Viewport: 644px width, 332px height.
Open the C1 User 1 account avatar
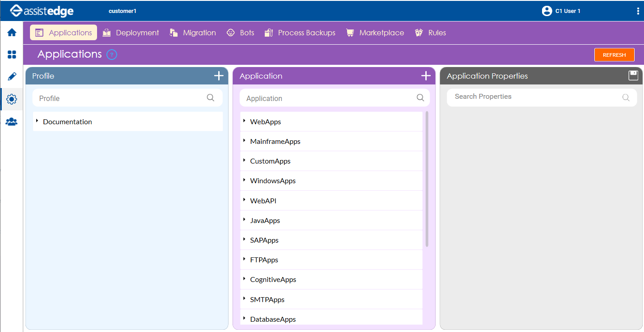coord(547,11)
